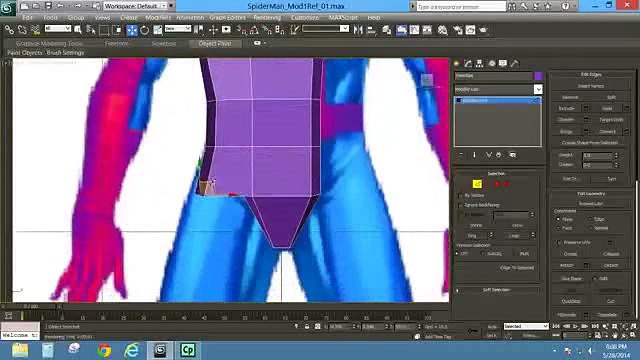Select the Edge constraint radio button

(590, 219)
